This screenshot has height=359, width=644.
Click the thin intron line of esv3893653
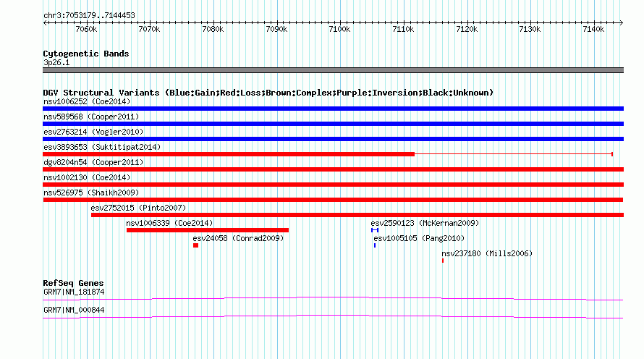click(x=514, y=154)
